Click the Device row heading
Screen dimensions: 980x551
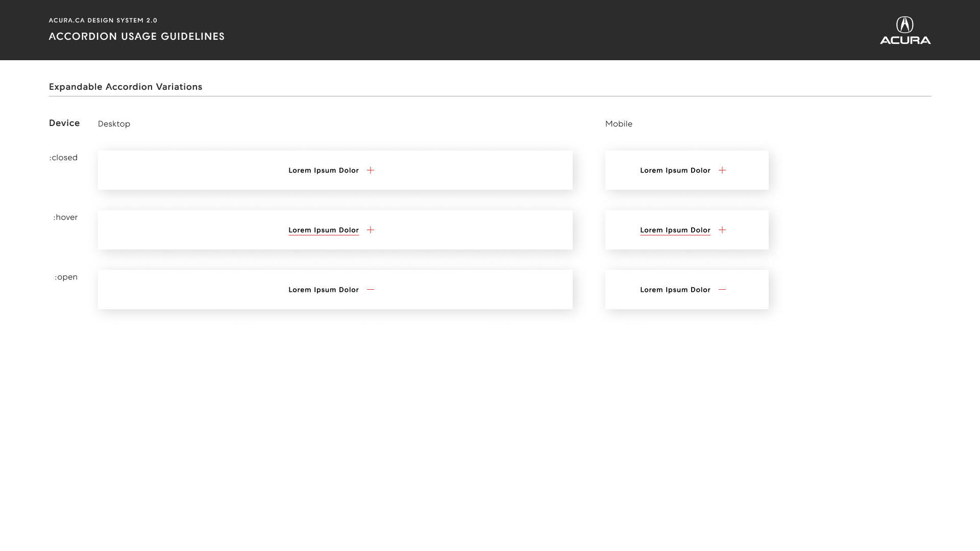(64, 123)
